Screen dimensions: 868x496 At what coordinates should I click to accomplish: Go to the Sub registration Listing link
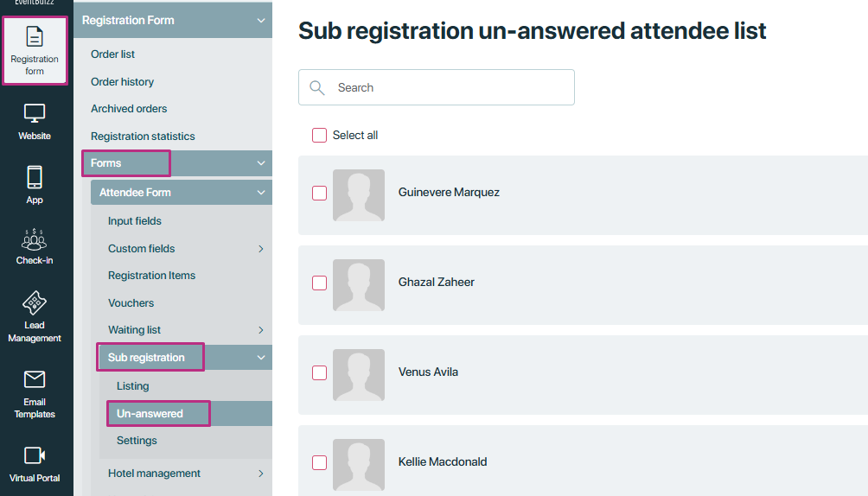(x=133, y=386)
